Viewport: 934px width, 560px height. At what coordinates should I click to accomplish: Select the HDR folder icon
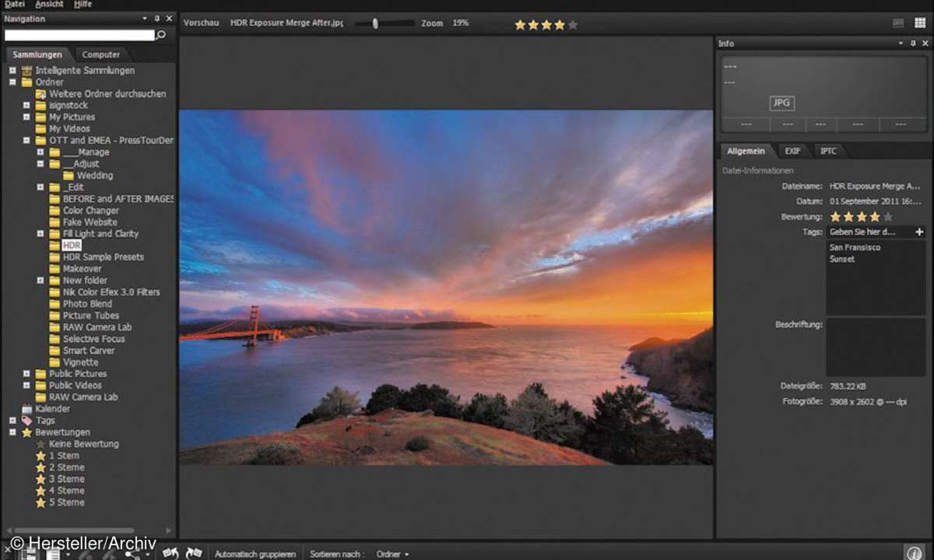(x=55, y=246)
